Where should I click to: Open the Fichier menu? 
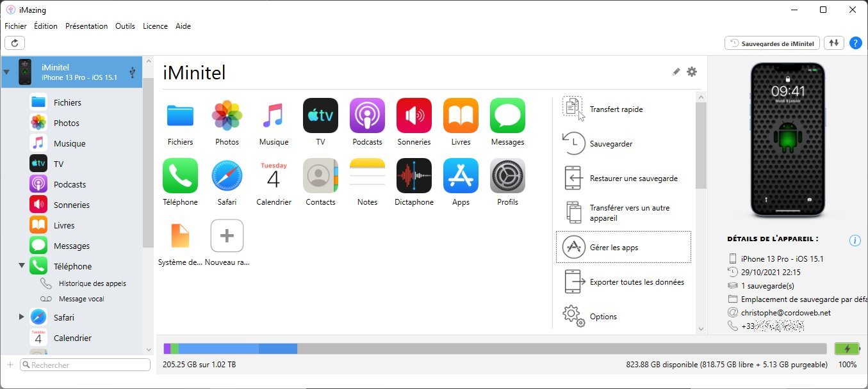point(15,26)
